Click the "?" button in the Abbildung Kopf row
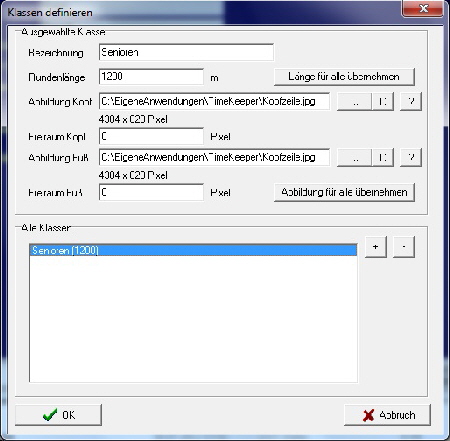This screenshot has width=450, height=441. [x=411, y=101]
